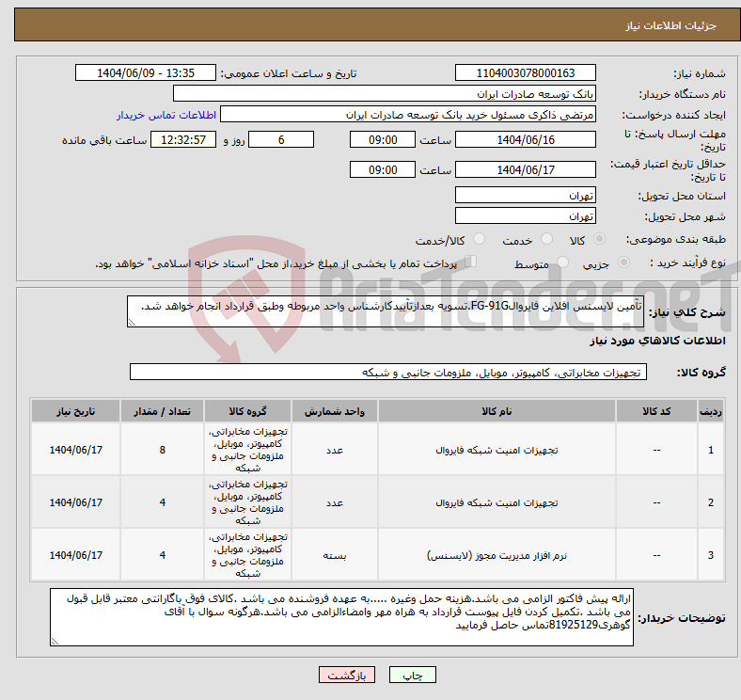Select the متوسط purchase type radio
The width and height of the screenshot is (741, 700).
coord(563,262)
